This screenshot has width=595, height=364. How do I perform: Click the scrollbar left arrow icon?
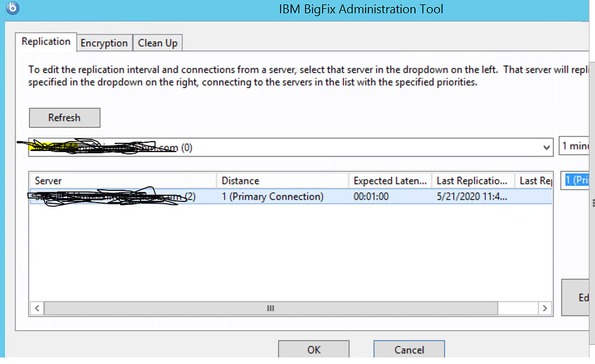(37, 308)
